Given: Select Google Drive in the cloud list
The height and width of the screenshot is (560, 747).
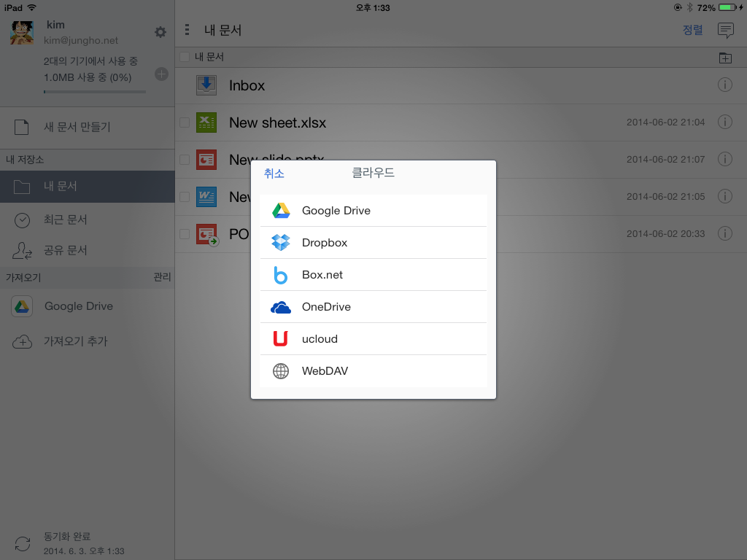Looking at the screenshot, I should point(373,211).
